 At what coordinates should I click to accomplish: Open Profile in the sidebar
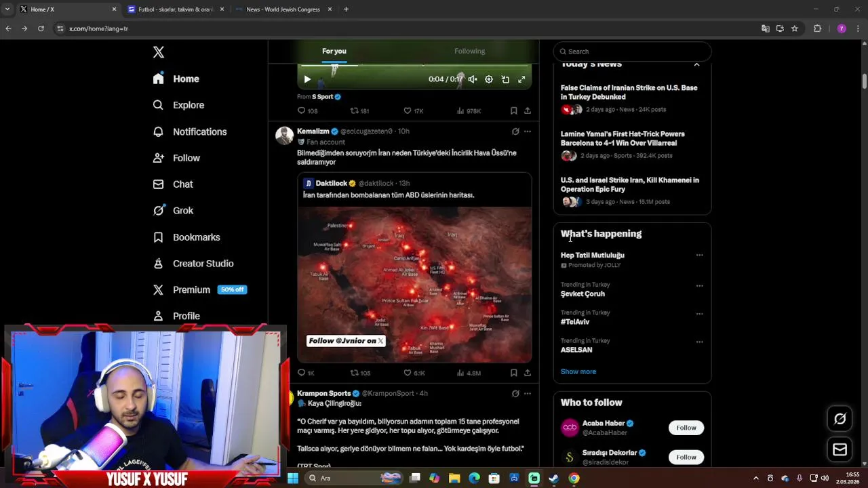pos(176,316)
